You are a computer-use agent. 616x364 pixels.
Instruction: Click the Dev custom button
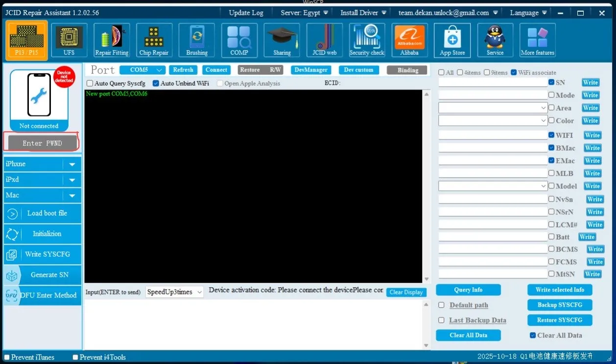(x=358, y=70)
